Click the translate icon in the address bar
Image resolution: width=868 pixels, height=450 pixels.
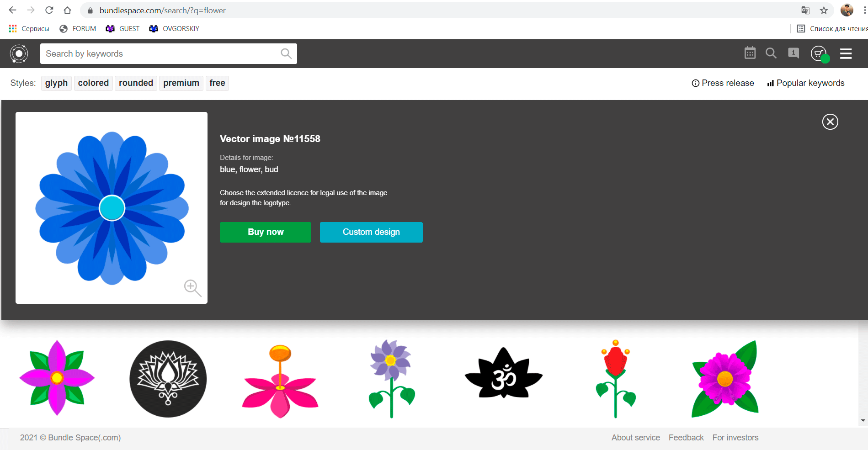pos(804,10)
